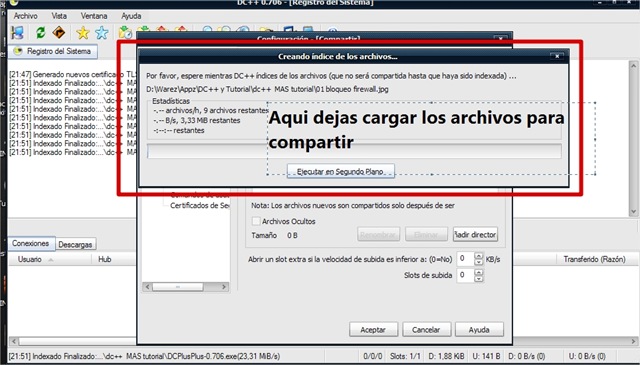Toggle the Archivos Ocultos checkbox

[256, 221]
